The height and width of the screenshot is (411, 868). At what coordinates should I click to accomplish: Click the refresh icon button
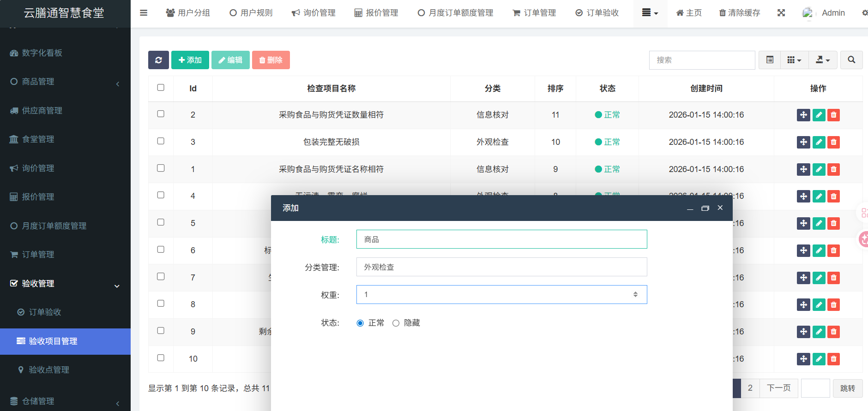tap(158, 60)
